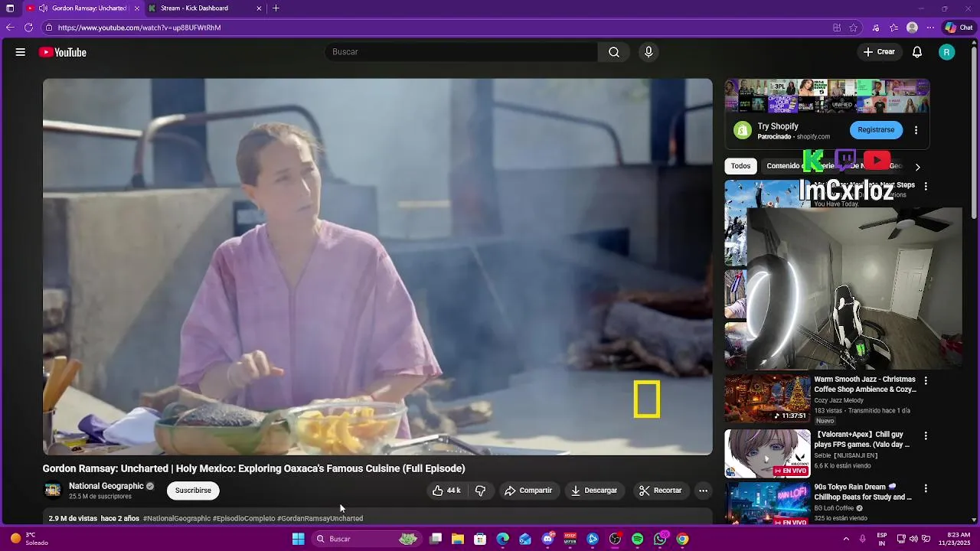980x551 pixels.
Task: Open the Valorant+Apex live stream thumbnail
Action: (x=767, y=454)
